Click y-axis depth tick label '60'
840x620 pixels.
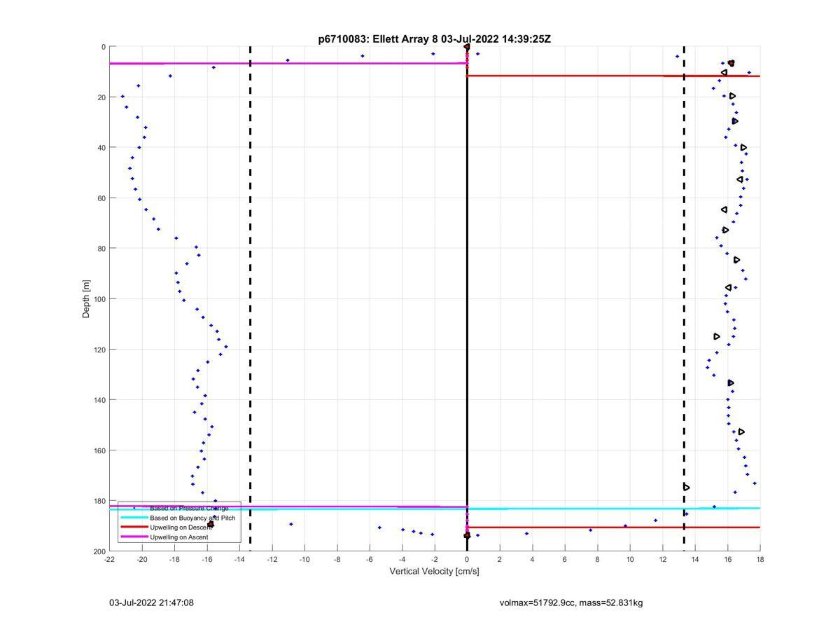pyautogui.click(x=101, y=198)
